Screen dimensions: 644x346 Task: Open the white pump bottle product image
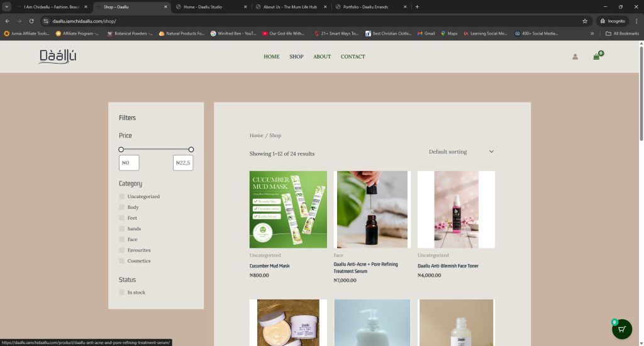point(372,323)
